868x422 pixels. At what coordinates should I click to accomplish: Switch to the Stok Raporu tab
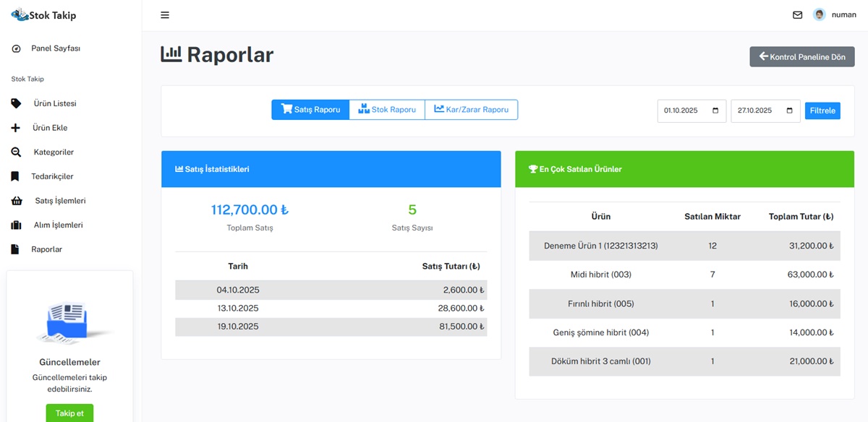tap(387, 110)
